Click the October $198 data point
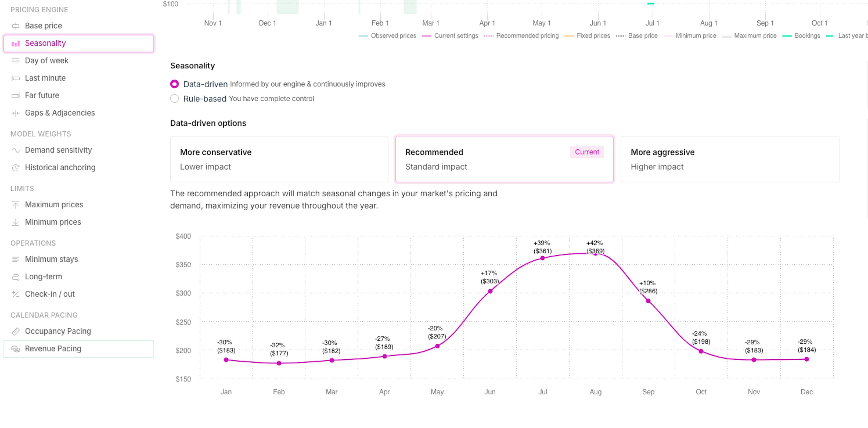Viewport: 868px width, 428px height. click(701, 351)
